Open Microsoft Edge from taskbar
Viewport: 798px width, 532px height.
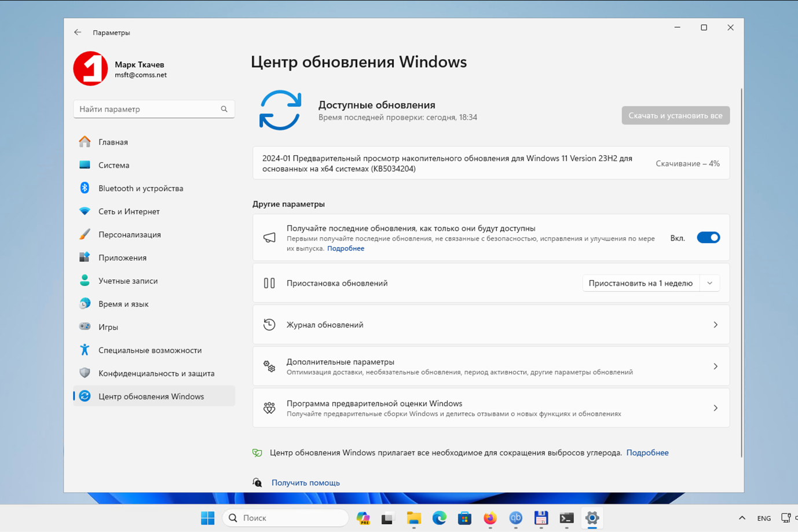(439, 518)
